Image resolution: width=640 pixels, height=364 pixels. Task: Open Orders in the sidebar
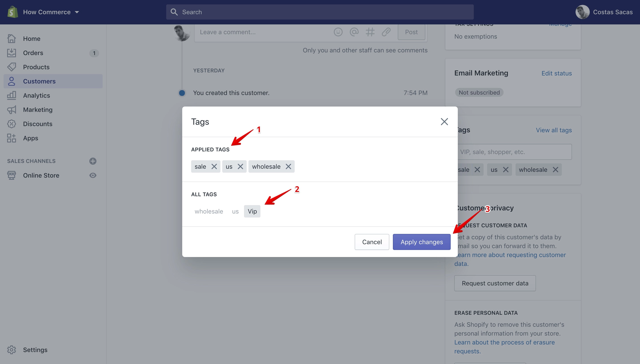53,53
